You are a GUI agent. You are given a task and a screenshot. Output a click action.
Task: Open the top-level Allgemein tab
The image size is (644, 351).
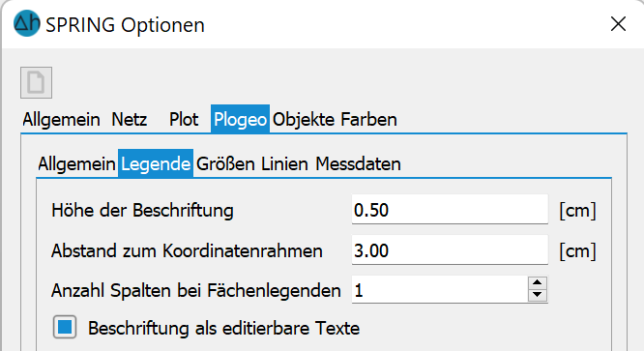(61, 120)
